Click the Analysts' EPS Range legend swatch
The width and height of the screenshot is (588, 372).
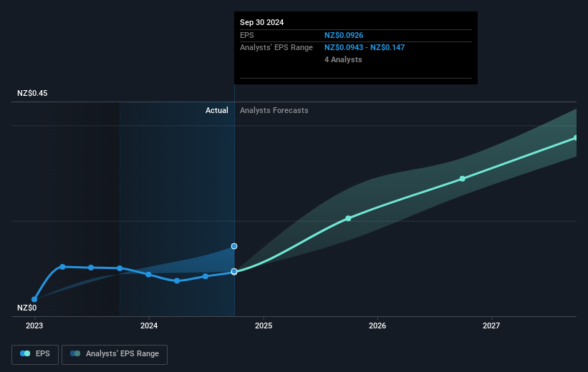75,353
